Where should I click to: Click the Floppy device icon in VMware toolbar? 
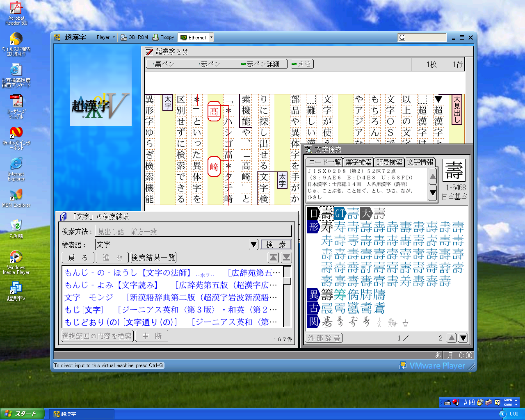pyautogui.click(x=163, y=37)
